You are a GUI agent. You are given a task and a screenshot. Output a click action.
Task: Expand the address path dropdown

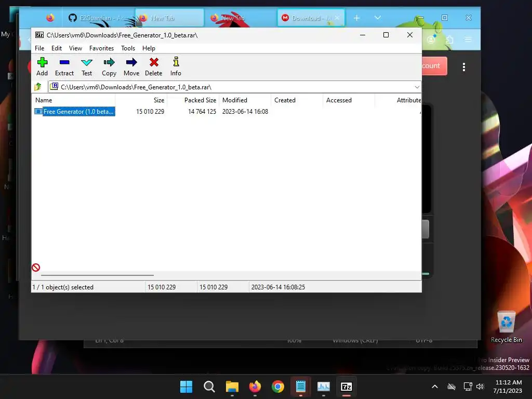point(417,87)
